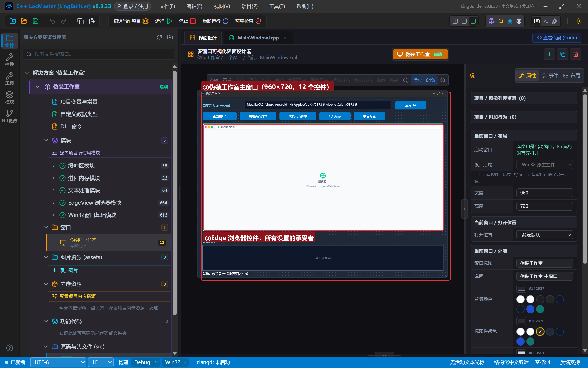This screenshot has height=368, width=588.
Task: Click the re-run refresh icon
Action: coord(225,21)
